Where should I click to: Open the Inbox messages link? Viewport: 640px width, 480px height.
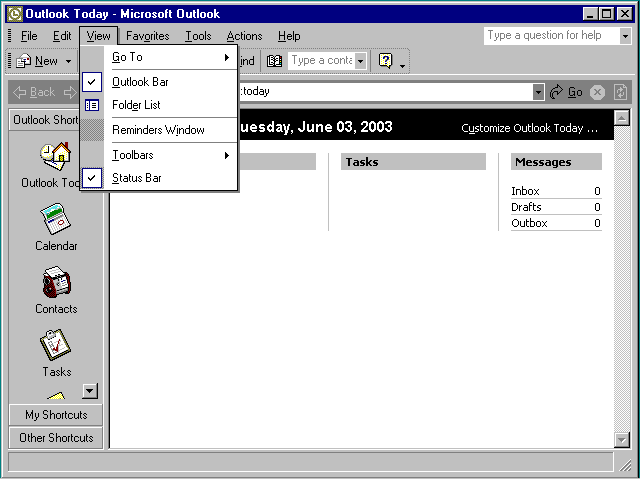pos(525,191)
